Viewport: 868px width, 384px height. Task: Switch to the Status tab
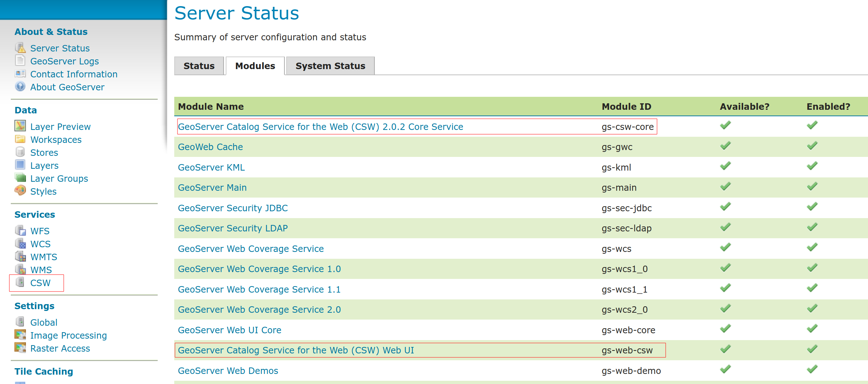(x=199, y=66)
